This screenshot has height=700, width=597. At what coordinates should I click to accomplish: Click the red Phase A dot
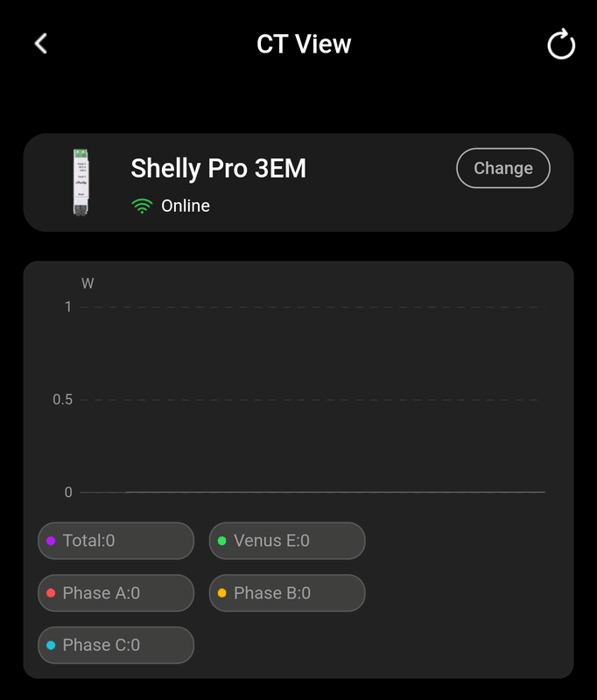tap(51, 593)
